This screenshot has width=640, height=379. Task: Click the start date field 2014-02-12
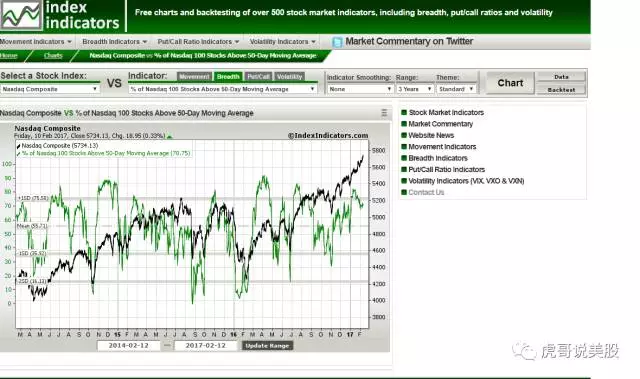[x=129, y=346]
